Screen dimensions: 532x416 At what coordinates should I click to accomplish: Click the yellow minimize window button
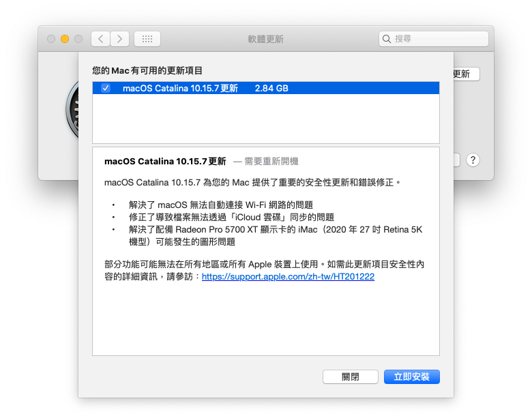pos(65,39)
